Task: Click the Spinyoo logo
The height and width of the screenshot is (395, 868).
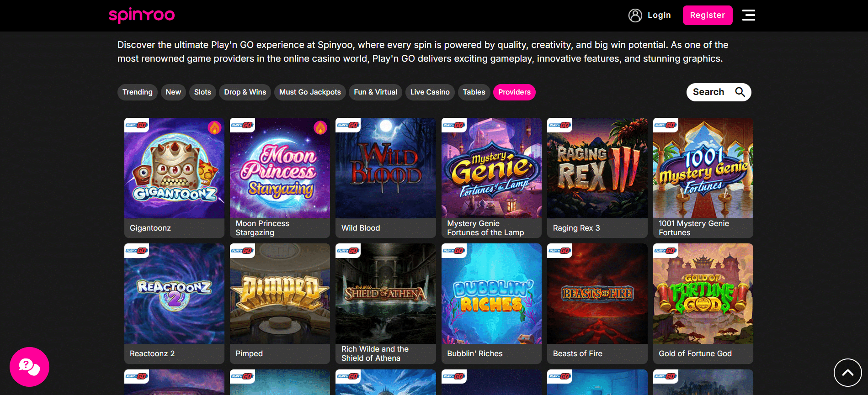Action: [x=142, y=15]
